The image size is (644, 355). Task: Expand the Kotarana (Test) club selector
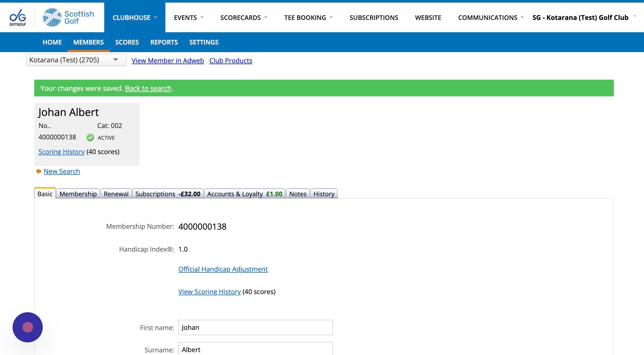[x=76, y=60]
